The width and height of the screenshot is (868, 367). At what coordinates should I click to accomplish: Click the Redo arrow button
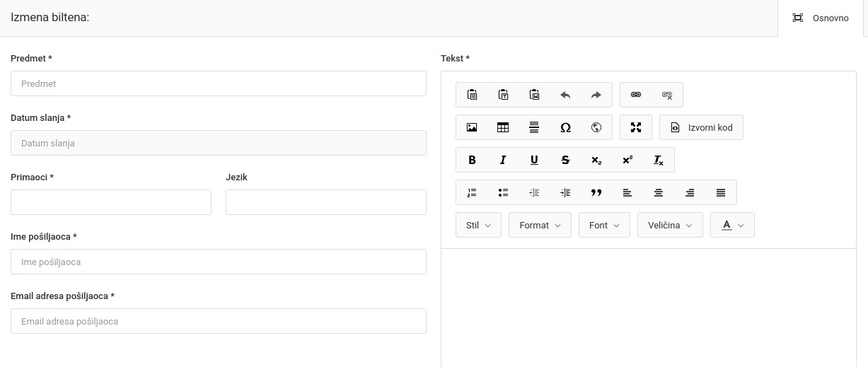pyautogui.click(x=596, y=95)
